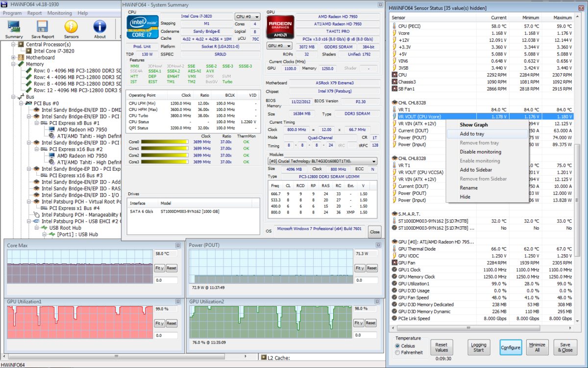Select the Fahrenheit temperature radio button
Image resolution: width=588 pixels, height=368 pixels.
pyautogui.click(x=397, y=351)
